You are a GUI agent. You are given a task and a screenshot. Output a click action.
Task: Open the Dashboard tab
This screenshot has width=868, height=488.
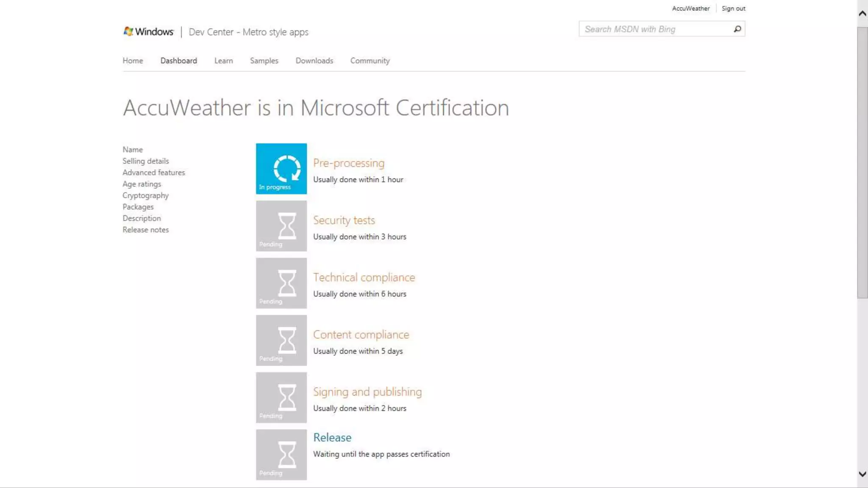pos(178,61)
